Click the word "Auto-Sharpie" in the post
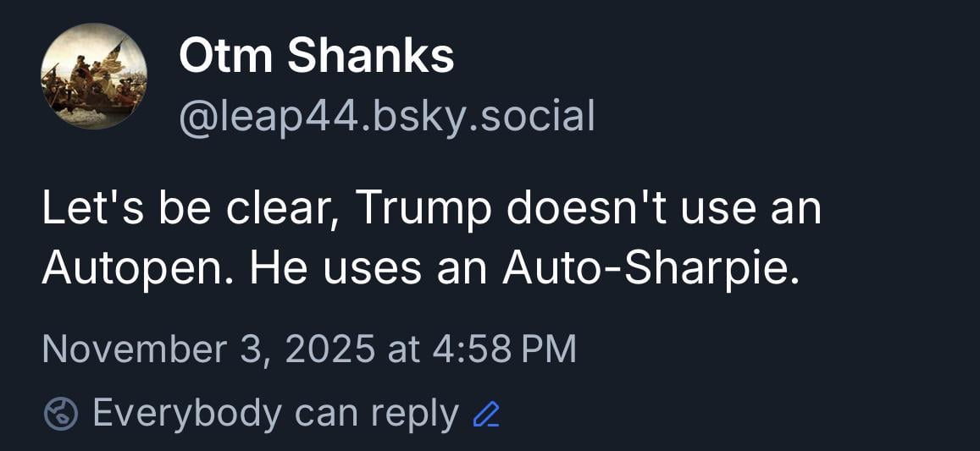The height and width of the screenshot is (451, 980). (650, 268)
